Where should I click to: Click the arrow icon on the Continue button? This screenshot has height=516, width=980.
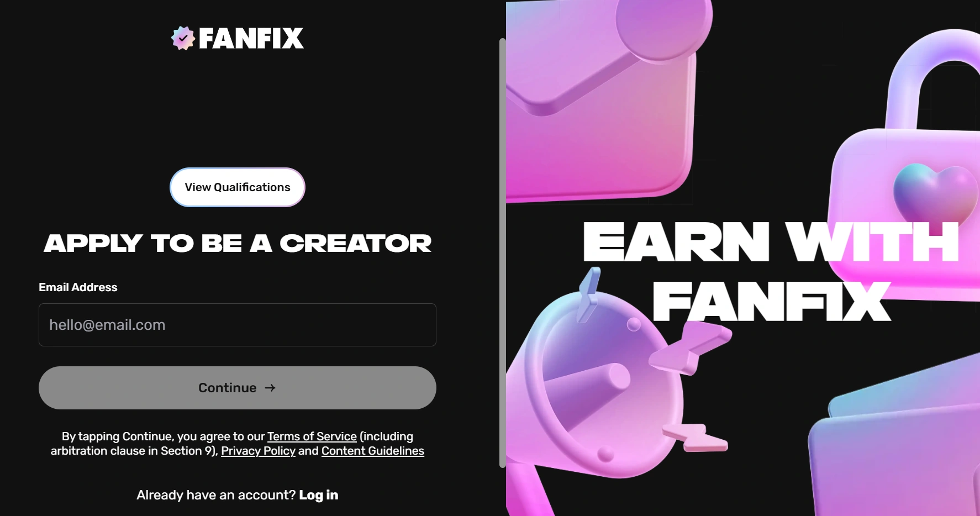pyautogui.click(x=270, y=388)
